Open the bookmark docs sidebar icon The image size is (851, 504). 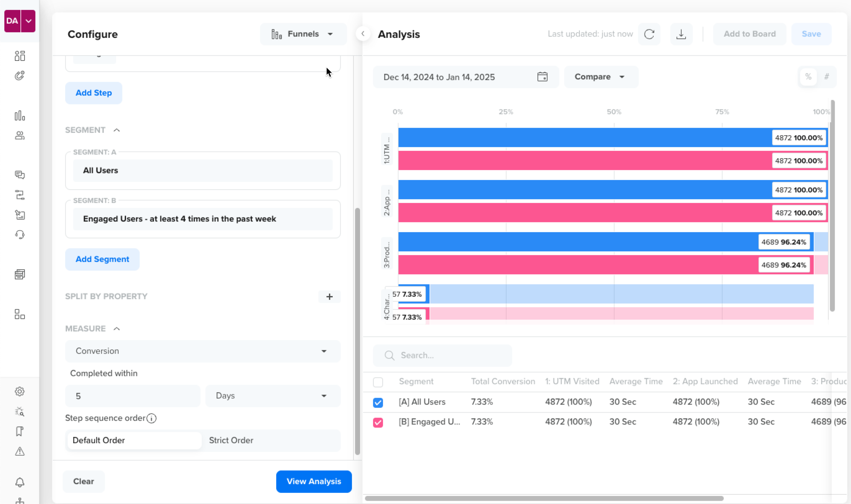20,431
